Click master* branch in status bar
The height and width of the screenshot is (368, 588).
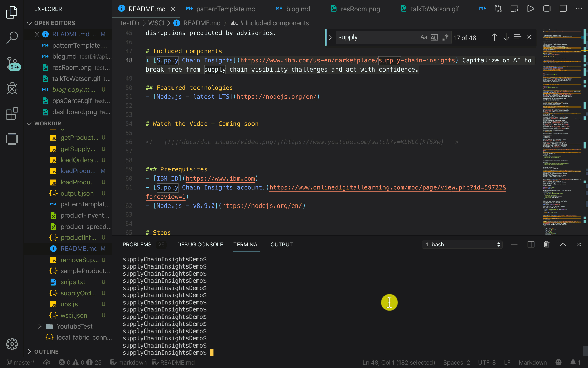pos(21,362)
